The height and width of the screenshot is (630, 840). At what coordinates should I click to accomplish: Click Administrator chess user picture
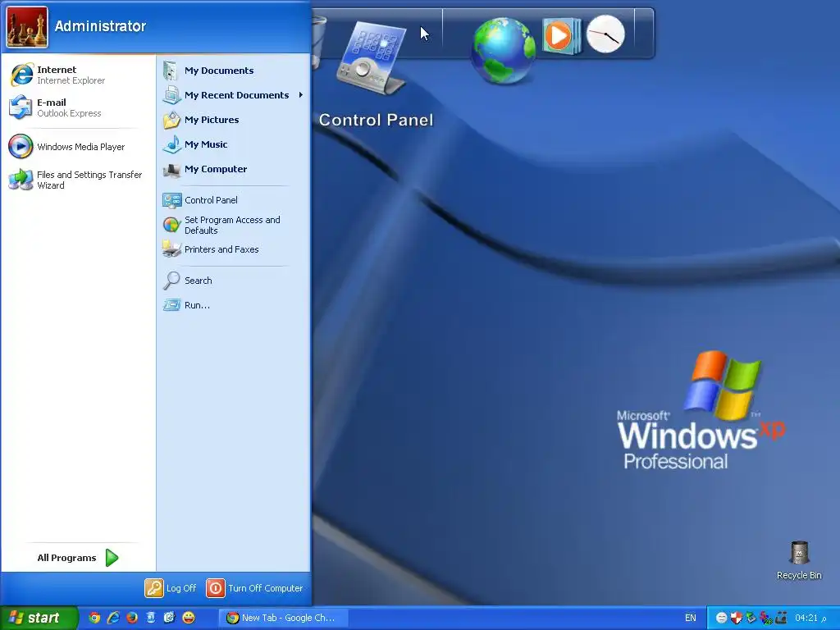tap(27, 27)
